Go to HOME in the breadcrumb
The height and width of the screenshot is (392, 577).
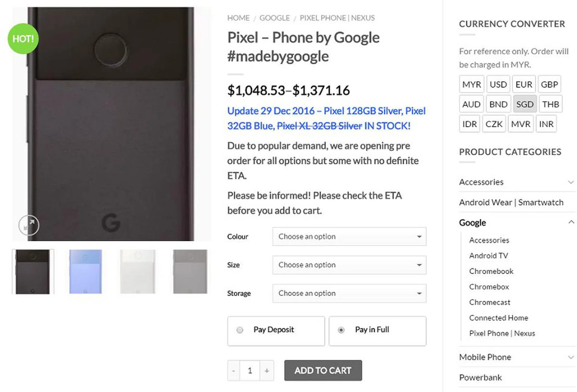(238, 18)
